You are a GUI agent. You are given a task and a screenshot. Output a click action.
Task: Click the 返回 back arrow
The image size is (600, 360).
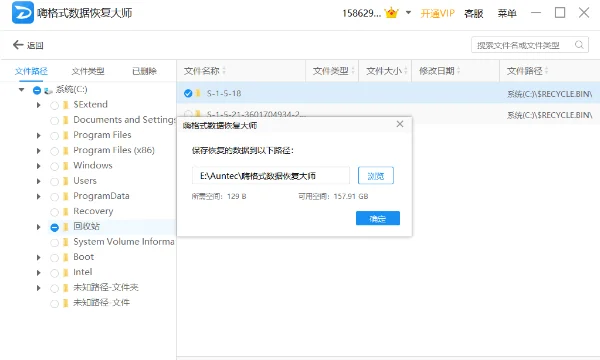click(x=18, y=45)
